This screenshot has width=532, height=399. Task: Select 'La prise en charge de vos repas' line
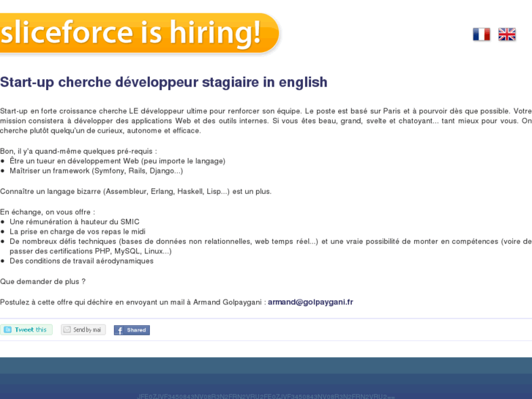pos(78,231)
